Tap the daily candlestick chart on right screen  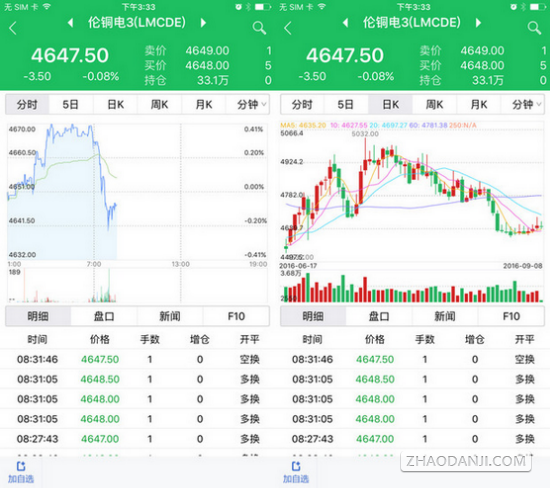(412, 195)
